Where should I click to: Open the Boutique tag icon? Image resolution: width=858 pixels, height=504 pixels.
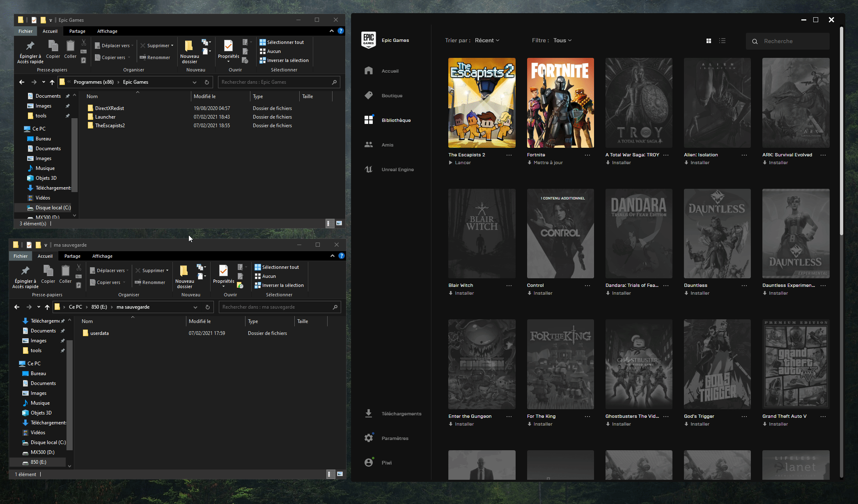369,95
